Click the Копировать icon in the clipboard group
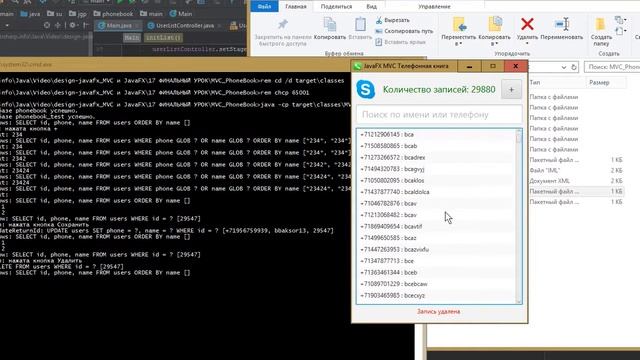Screen dimensions: 640x360 click(x=330, y=24)
